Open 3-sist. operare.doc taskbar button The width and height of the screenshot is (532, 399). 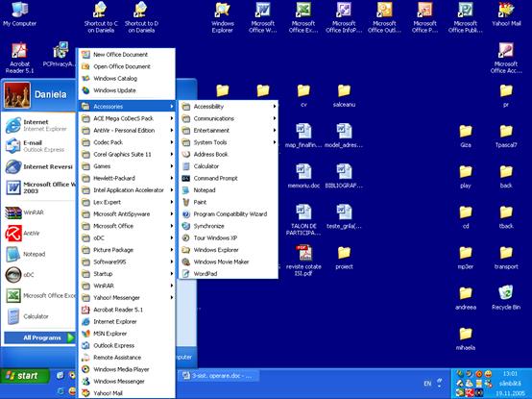click(218, 376)
